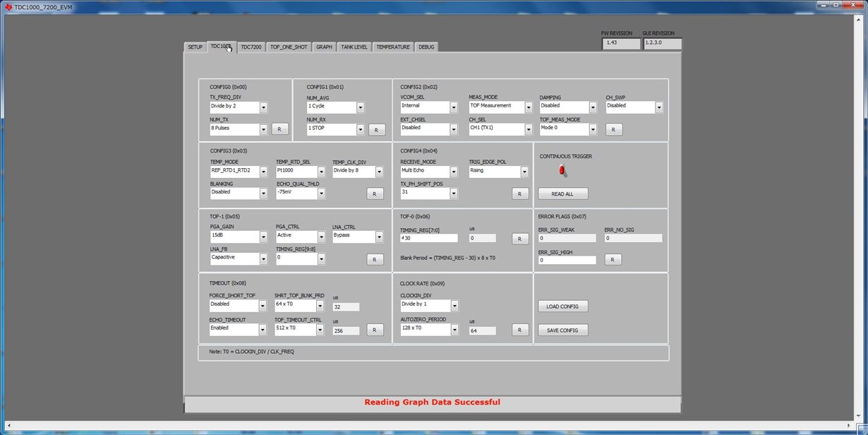The height and width of the screenshot is (435, 868).
Task: Click the SAVE CONFIG button
Action: (562, 330)
